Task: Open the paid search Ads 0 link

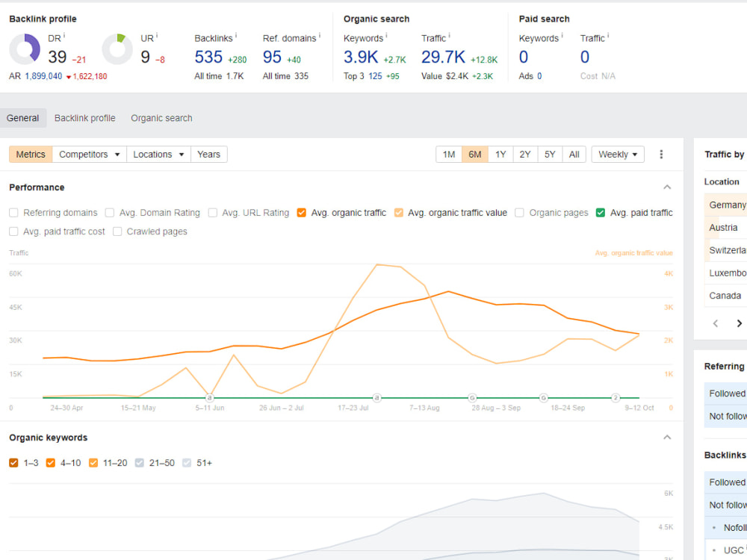Action: (x=539, y=76)
